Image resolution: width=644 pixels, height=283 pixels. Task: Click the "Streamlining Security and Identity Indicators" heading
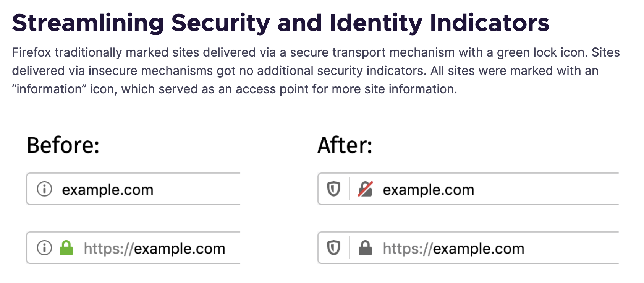pyautogui.click(x=280, y=23)
